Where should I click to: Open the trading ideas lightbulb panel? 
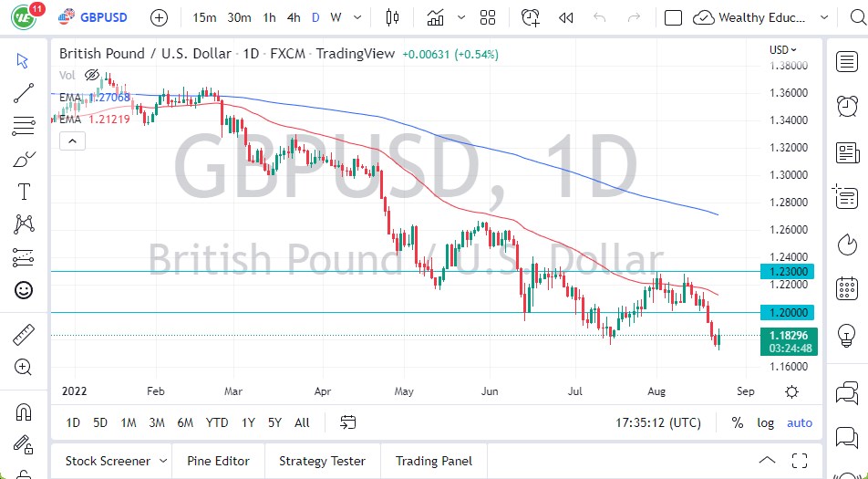[847, 335]
